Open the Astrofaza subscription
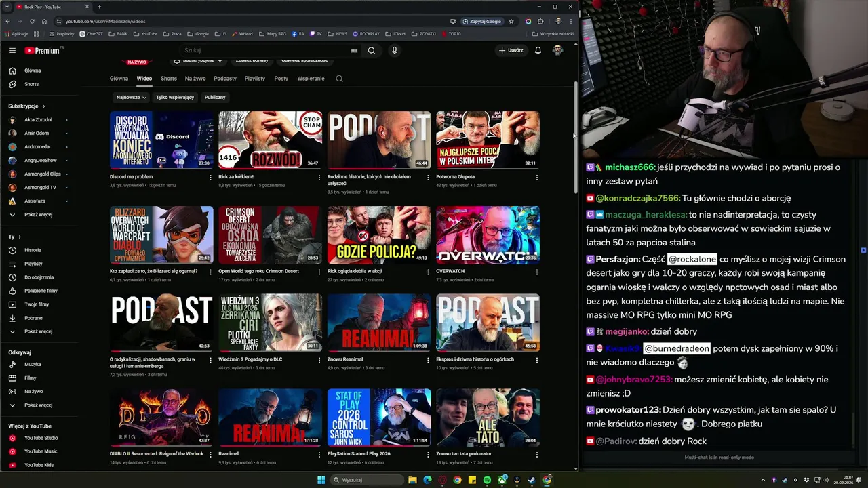Screen dimensions: 868x488 point(35,201)
